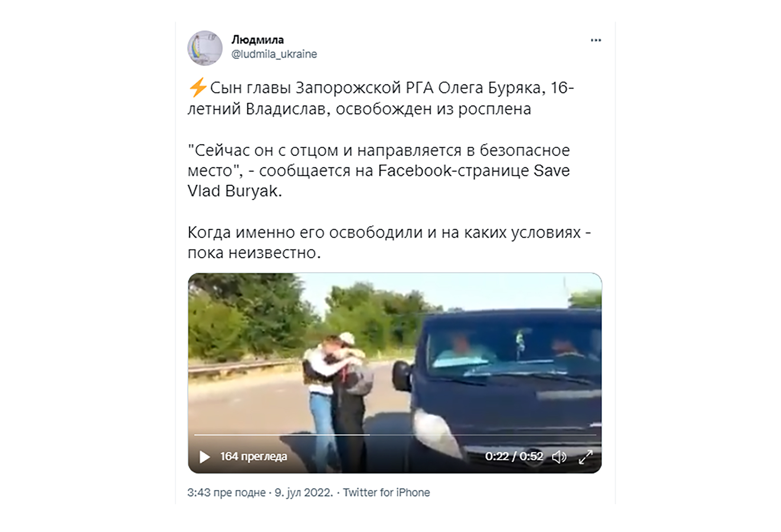
Task: Open the three-dot more options menu
Action: [x=596, y=40]
